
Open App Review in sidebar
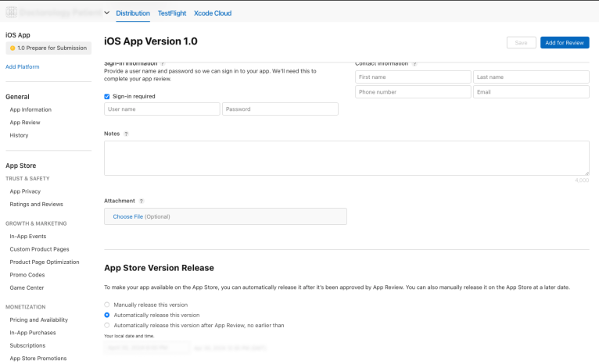(x=25, y=123)
